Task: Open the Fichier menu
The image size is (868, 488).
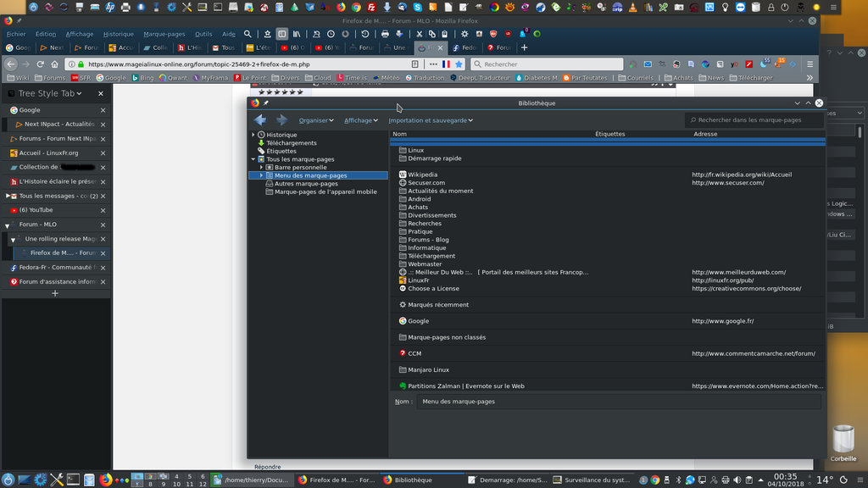Action: 16,34
